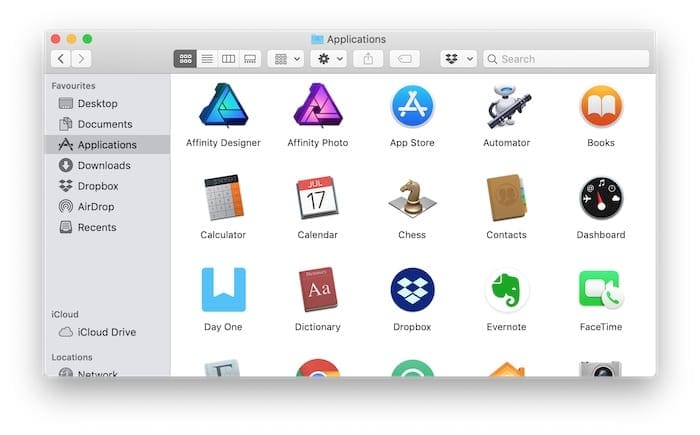Click the Affinity Designer label text
The width and height of the screenshot is (700, 435).
point(223,142)
